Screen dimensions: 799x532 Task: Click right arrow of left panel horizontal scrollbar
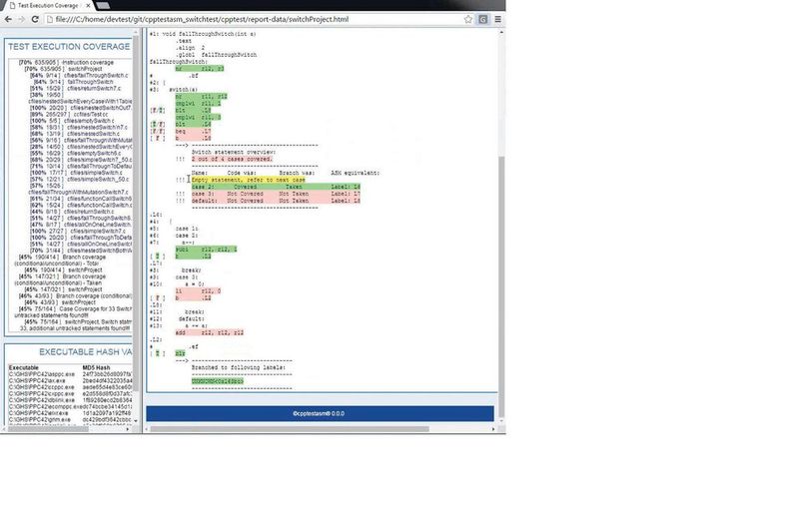coord(128,428)
